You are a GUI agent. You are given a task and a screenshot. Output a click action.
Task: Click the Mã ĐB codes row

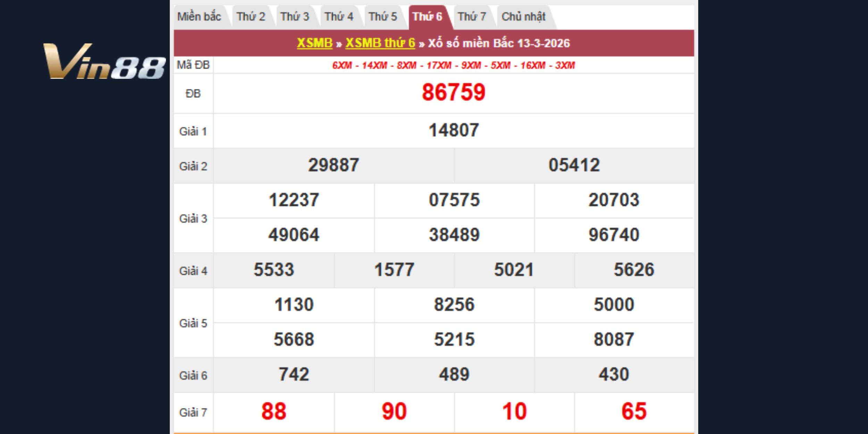coord(453,65)
